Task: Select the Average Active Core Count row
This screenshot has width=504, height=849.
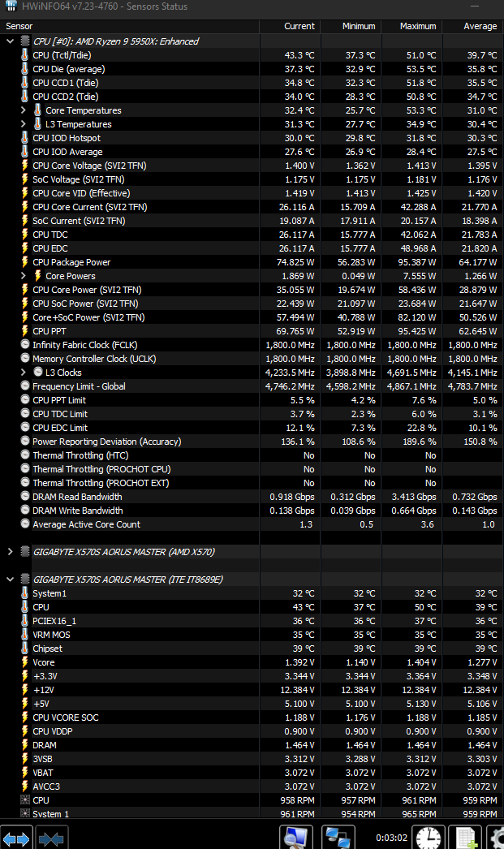Action: coord(252,524)
